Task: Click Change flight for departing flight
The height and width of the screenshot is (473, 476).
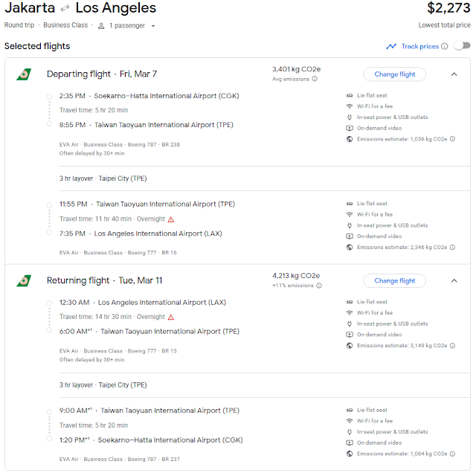Action: point(395,74)
